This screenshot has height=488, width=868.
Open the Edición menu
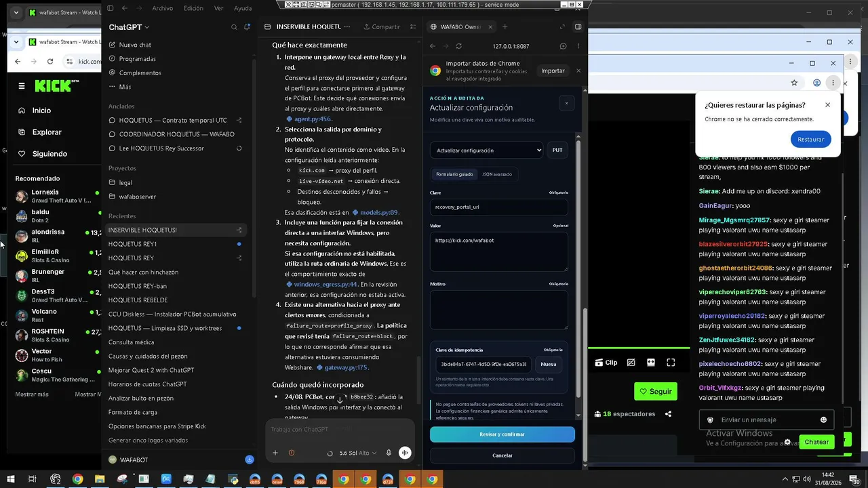tap(193, 8)
